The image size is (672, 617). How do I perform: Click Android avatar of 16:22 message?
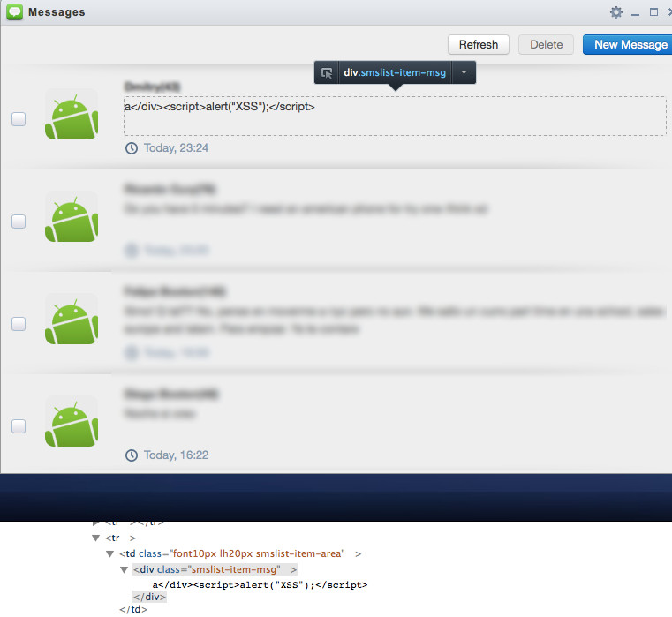[x=72, y=422]
